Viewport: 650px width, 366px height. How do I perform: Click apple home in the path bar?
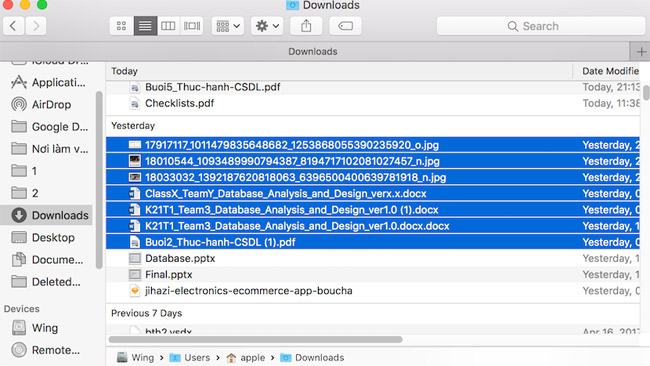click(246, 357)
